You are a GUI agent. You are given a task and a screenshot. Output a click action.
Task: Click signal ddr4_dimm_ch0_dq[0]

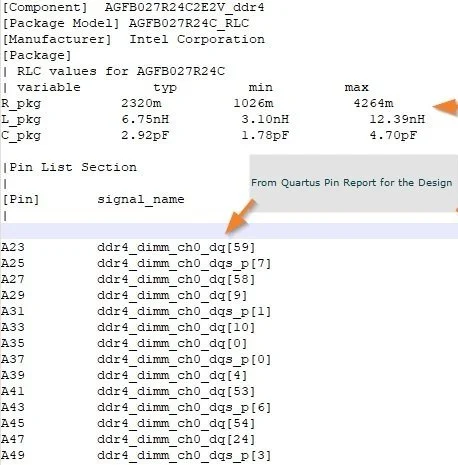point(172,344)
